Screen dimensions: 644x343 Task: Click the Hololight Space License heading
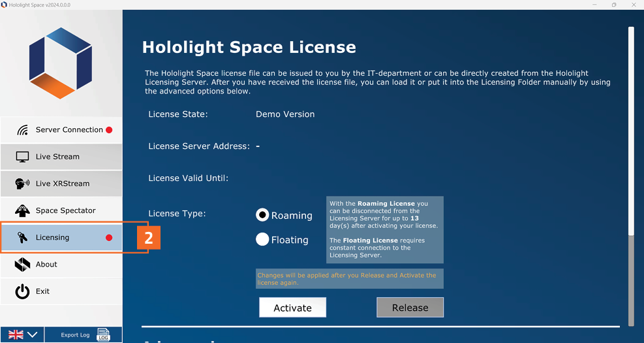point(249,47)
